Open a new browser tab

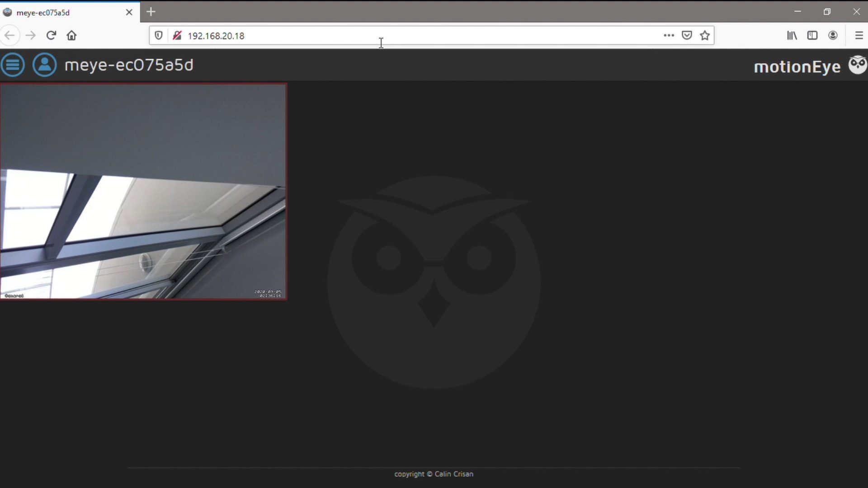(x=151, y=12)
